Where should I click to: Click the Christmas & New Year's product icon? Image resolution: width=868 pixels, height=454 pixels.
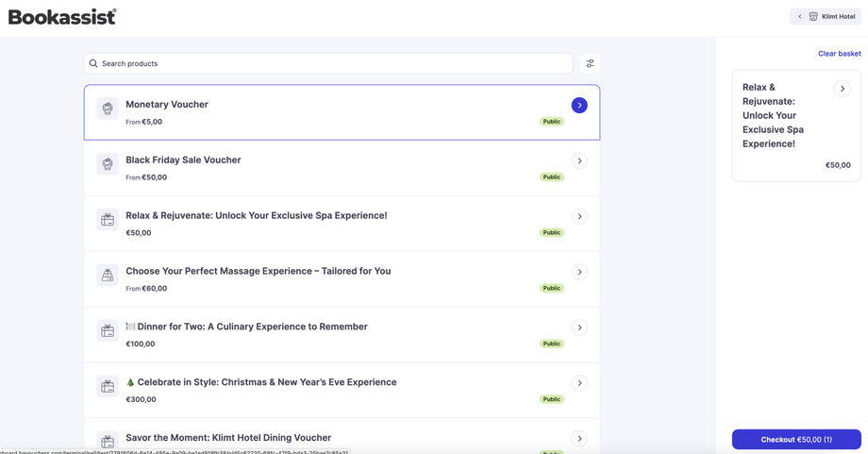(108, 386)
